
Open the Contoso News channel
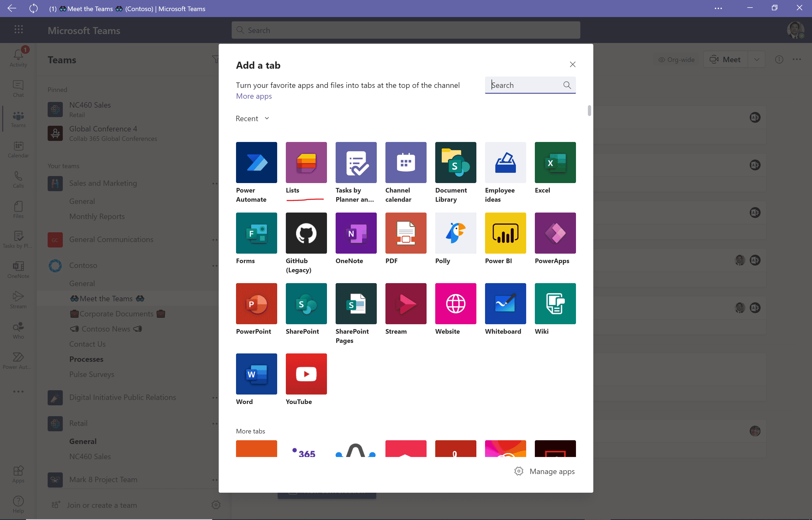coord(106,329)
